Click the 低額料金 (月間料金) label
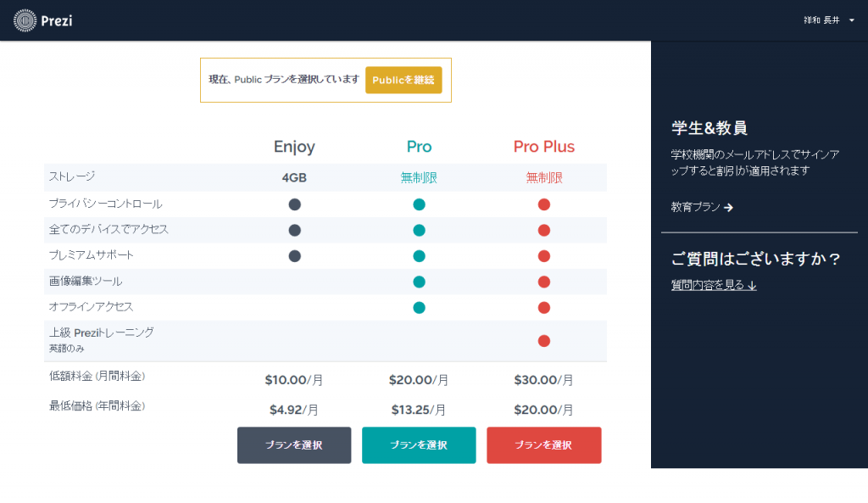The height and width of the screenshot is (503, 868). (x=97, y=376)
